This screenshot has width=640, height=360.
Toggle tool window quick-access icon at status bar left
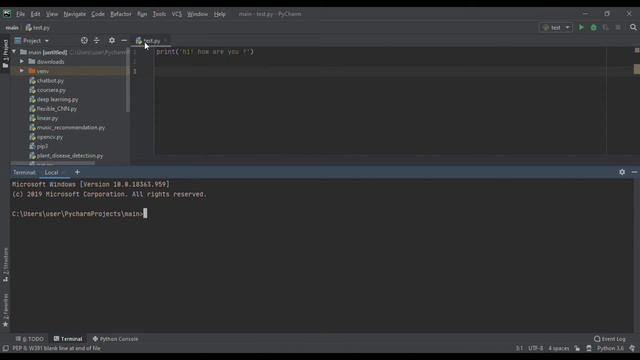(5, 348)
